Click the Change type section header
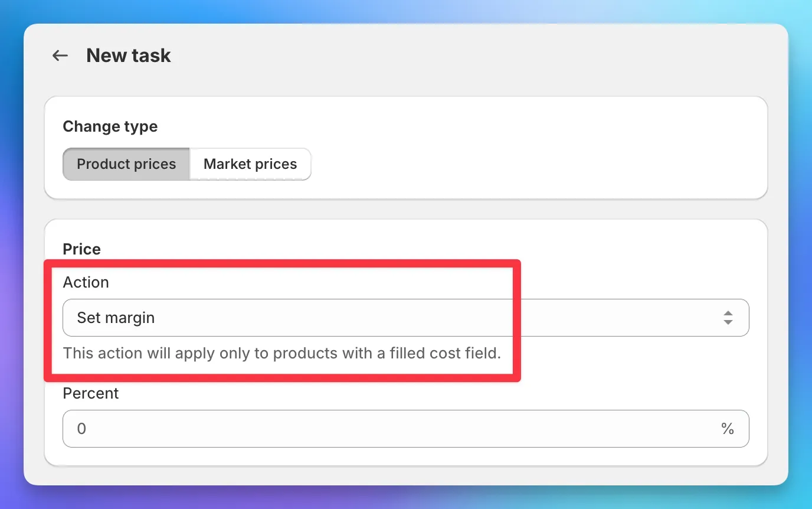Image resolution: width=812 pixels, height=509 pixels. point(110,126)
